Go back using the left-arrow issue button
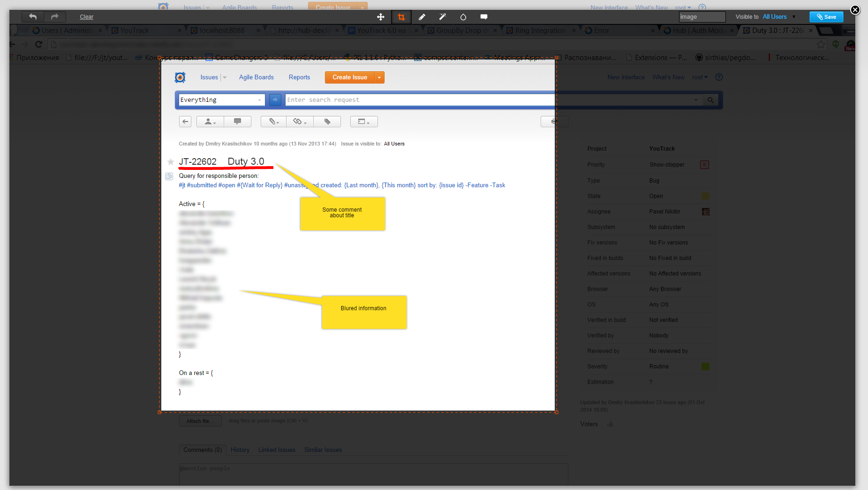Image resolution: width=868 pixels, height=490 pixels. [x=185, y=122]
